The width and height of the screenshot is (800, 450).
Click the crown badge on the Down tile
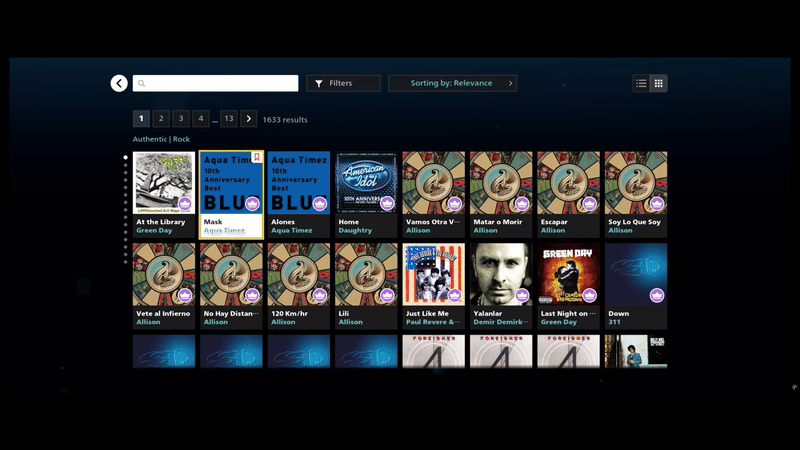click(x=657, y=295)
